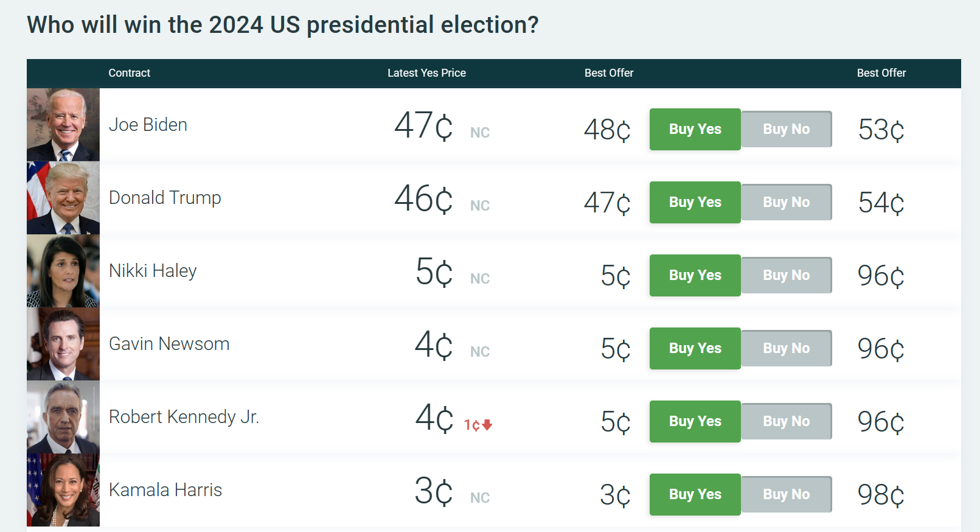Click Joe Biden's portrait thumbnail

pyautogui.click(x=63, y=125)
